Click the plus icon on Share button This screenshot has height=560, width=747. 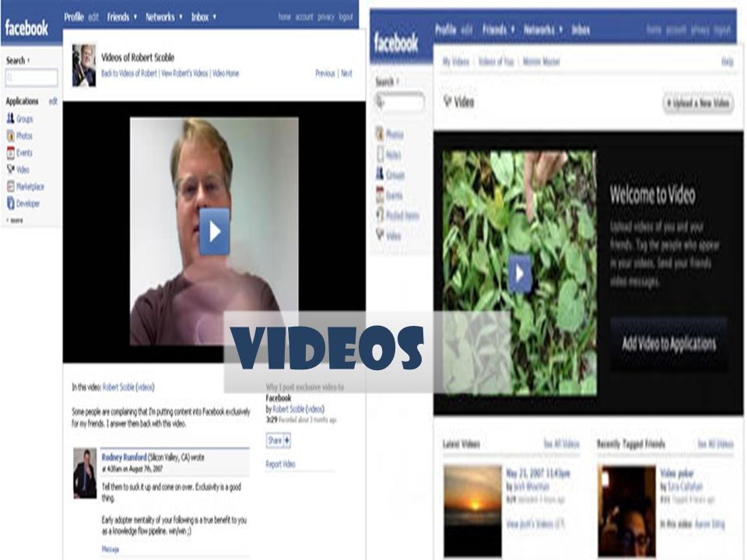tap(286, 440)
